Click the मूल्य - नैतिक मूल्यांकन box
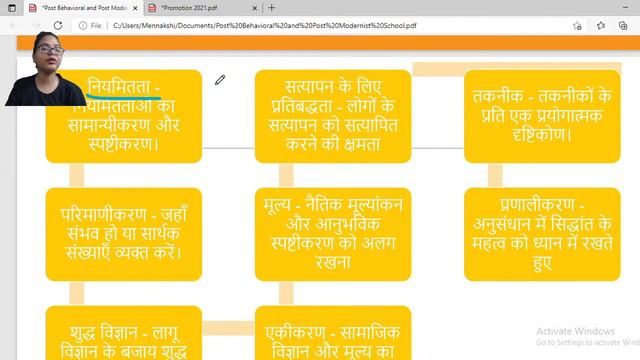Viewport: 640px width, 360px height. coord(333,234)
